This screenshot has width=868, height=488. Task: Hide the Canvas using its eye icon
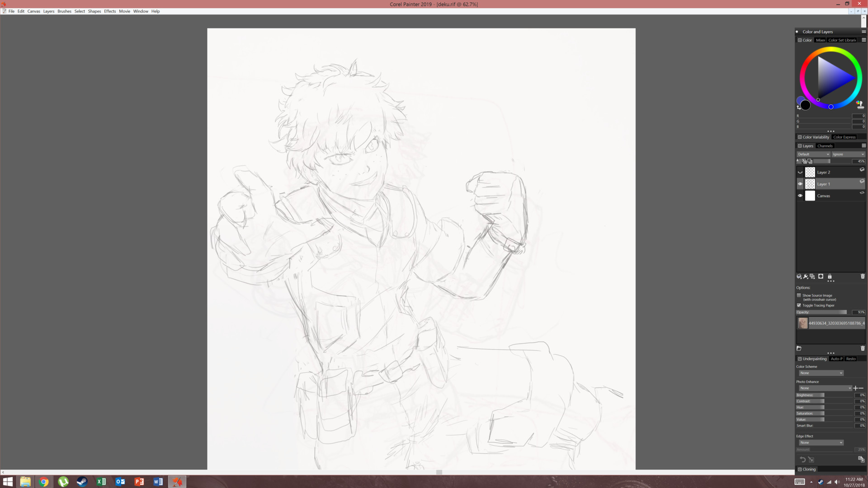800,196
